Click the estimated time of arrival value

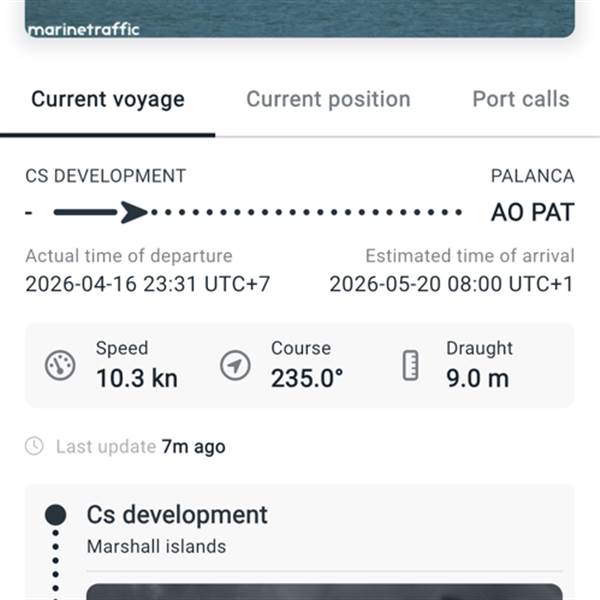(x=451, y=284)
